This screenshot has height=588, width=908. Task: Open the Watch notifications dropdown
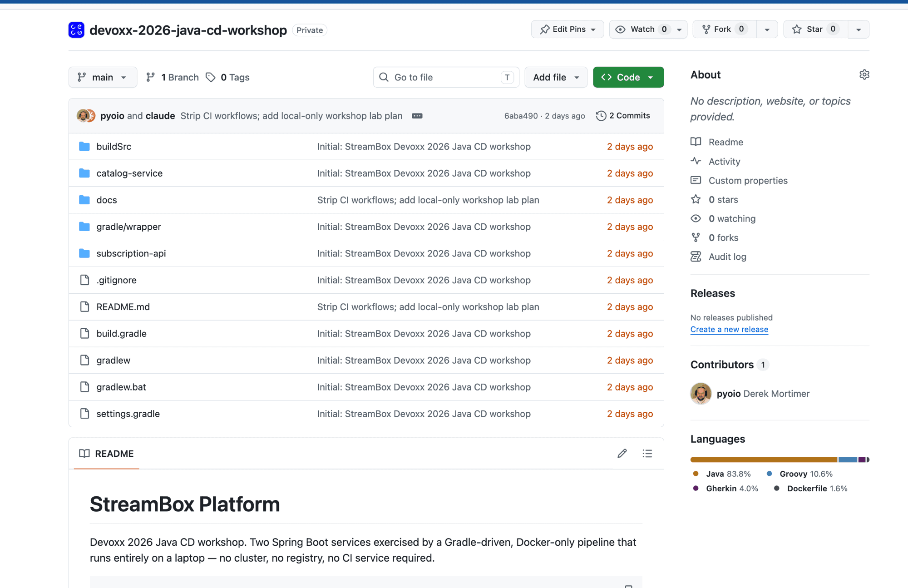[x=648, y=29]
